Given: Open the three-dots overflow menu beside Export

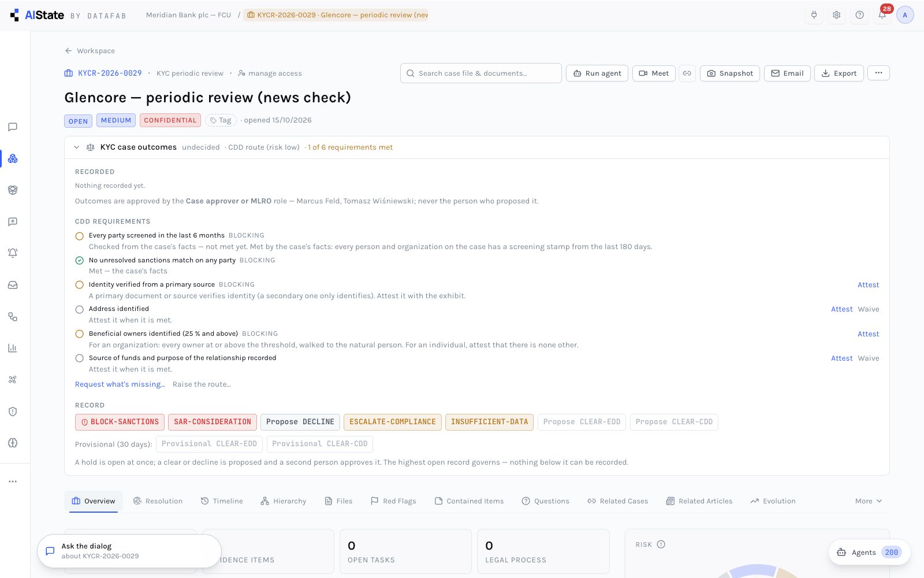Looking at the screenshot, I should [878, 73].
